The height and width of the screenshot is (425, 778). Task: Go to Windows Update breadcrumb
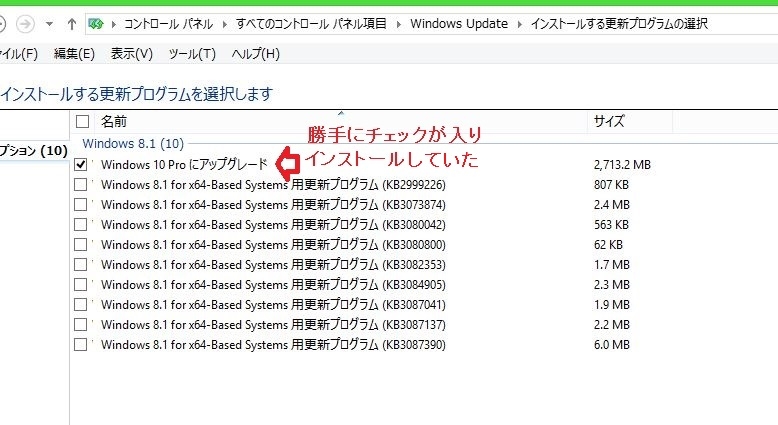[x=459, y=24]
